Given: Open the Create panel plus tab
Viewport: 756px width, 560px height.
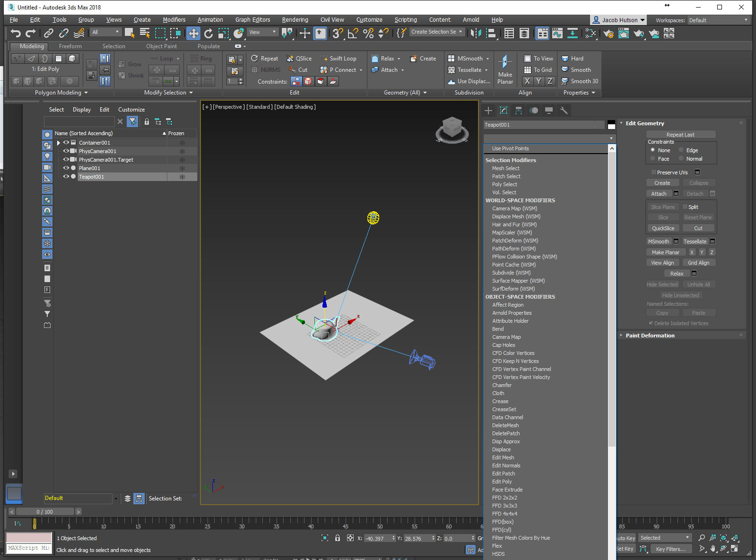Looking at the screenshot, I should point(488,111).
